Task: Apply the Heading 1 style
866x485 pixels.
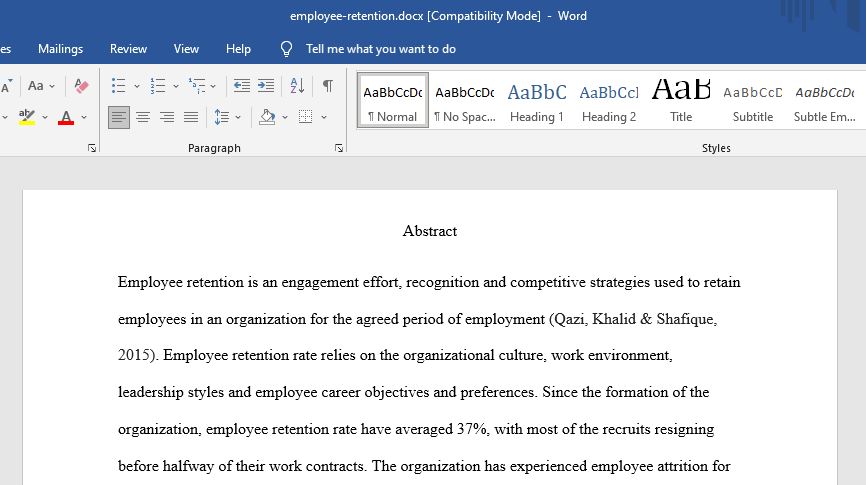Action: (537, 101)
